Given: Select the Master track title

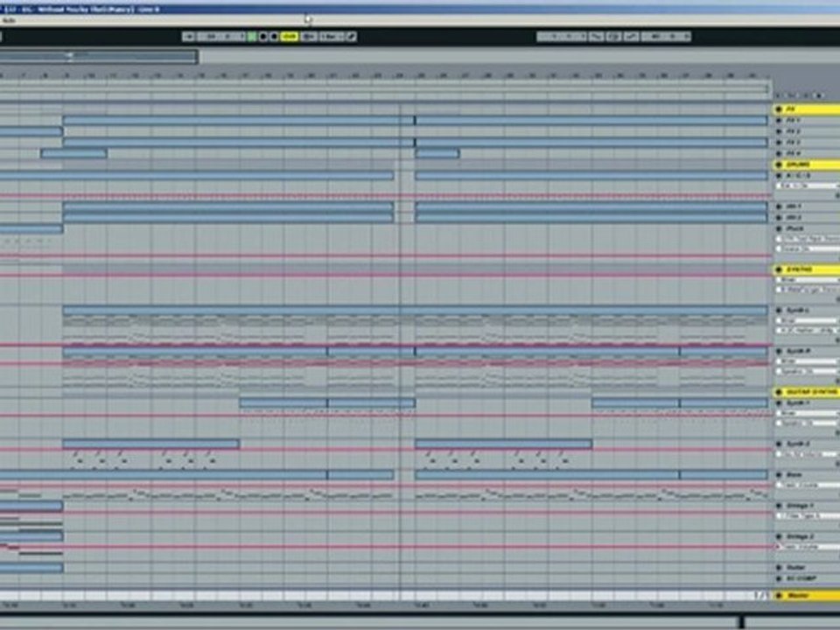Looking at the screenshot, I should 798,596.
